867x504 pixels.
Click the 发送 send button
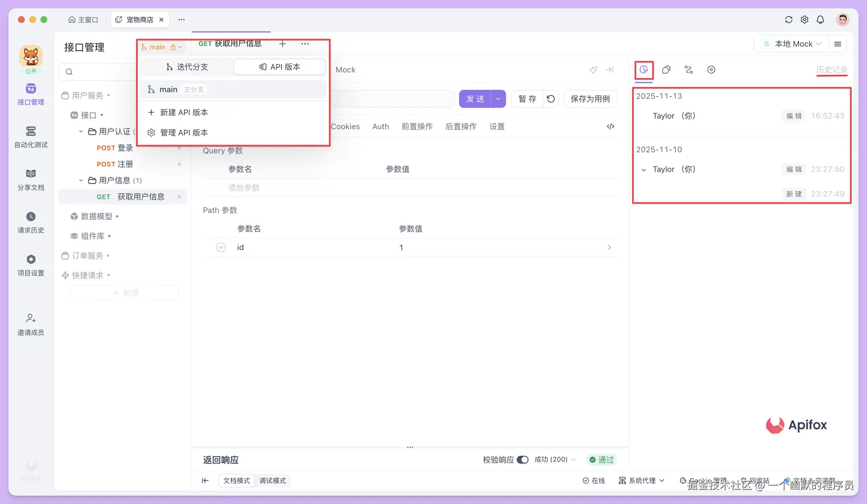click(475, 99)
